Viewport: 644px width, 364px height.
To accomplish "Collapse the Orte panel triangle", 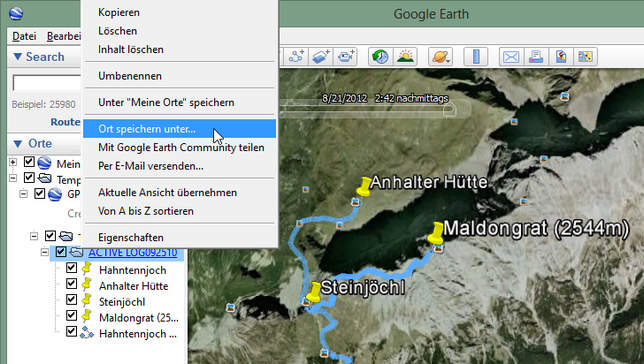I will click(17, 143).
